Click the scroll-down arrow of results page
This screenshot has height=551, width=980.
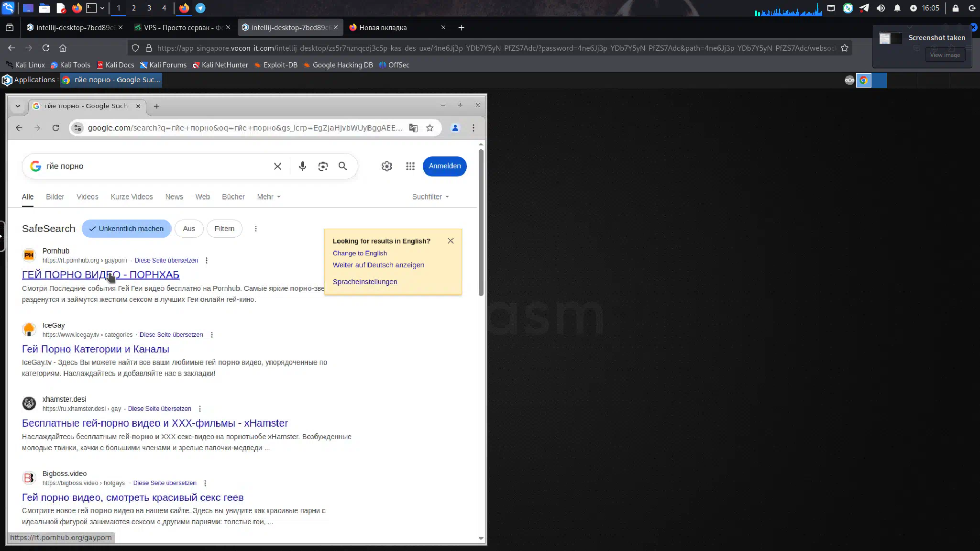[x=481, y=539]
